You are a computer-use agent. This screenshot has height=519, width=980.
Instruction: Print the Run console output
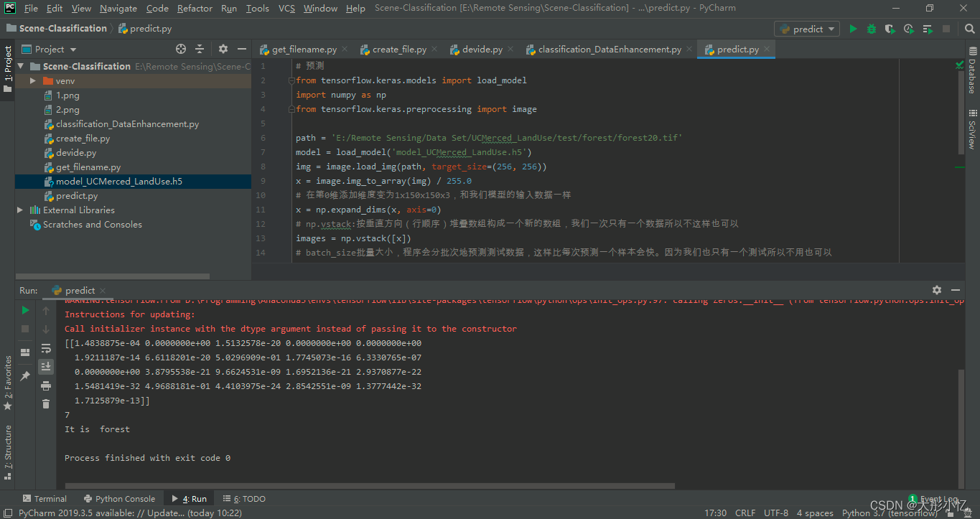(46, 385)
